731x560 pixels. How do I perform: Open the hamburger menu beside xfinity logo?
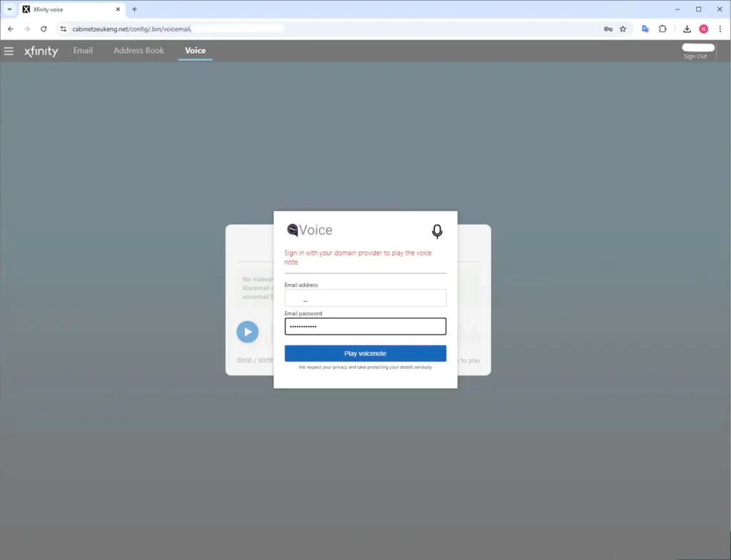click(x=9, y=51)
